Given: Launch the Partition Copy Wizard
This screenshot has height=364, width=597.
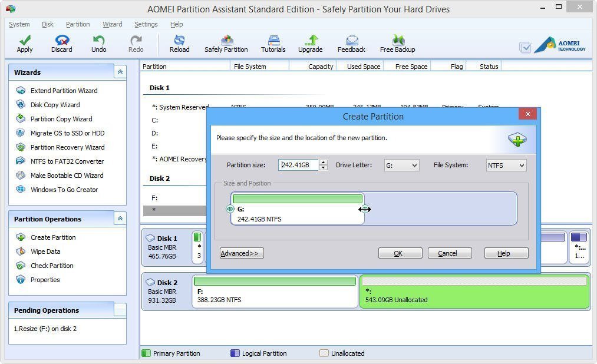Looking at the screenshot, I should (61, 118).
